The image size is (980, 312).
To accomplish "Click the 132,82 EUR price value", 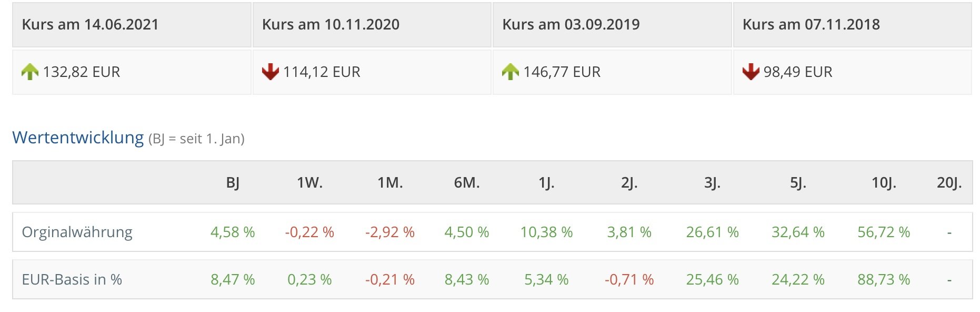I will [x=82, y=72].
